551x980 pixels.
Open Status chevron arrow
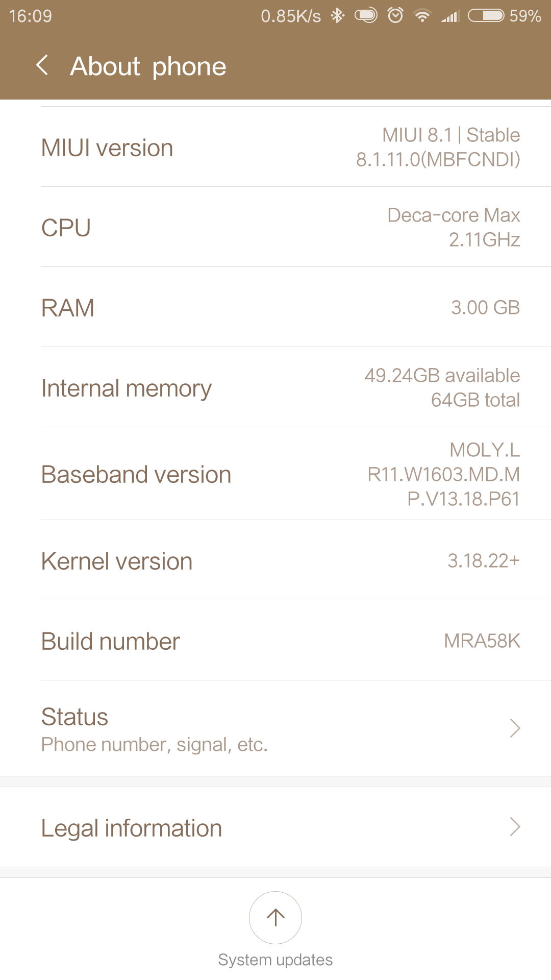click(x=515, y=728)
